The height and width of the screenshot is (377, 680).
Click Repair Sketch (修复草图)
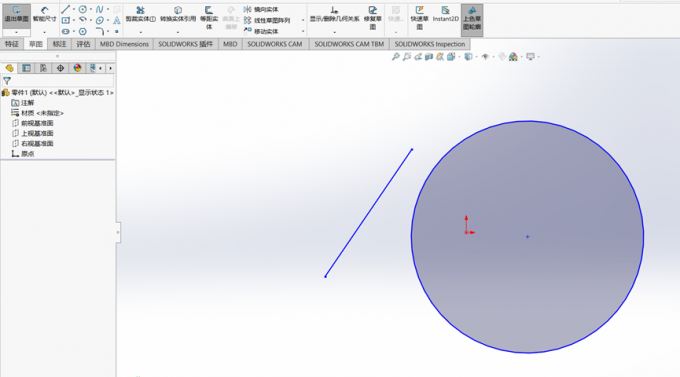(x=373, y=17)
